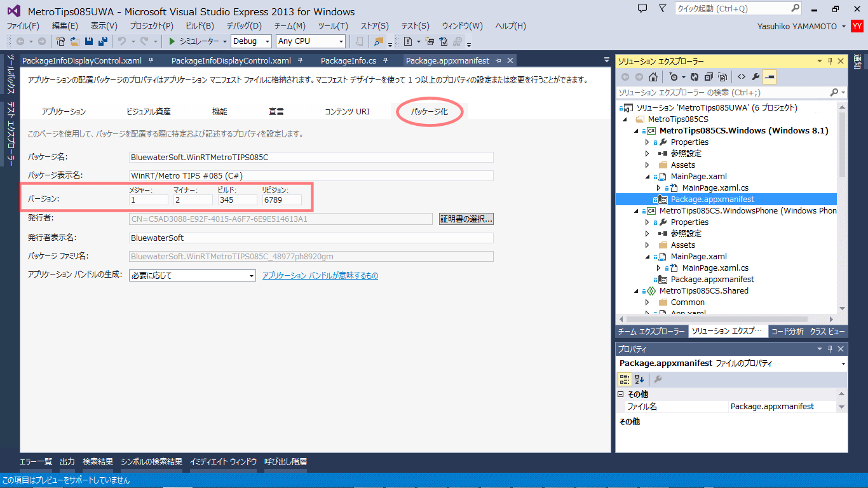This screenshot has height=488, width=868.
Task: Expand the Common folder in Shared project
Action: [648, 302]
